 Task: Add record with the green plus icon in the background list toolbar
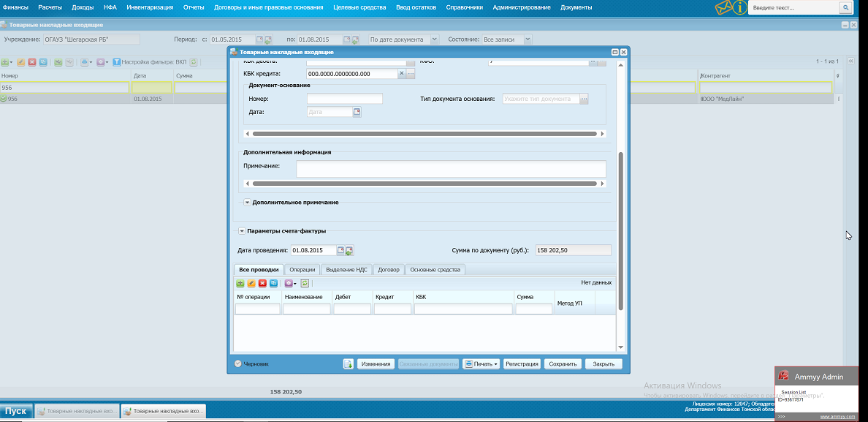pyautogui.click(x=5, y=62)
